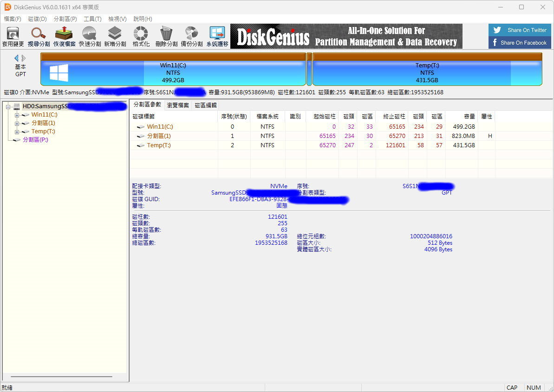The image size is (554, 392).
Task: Switch to the 瀏覽檔案 tab
Action: point(178,105)
